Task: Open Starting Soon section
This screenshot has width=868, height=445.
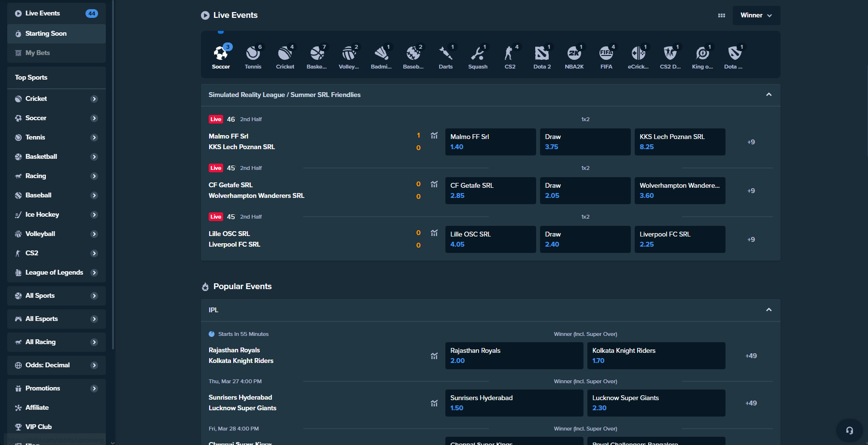Action: [x=57, y=34]
